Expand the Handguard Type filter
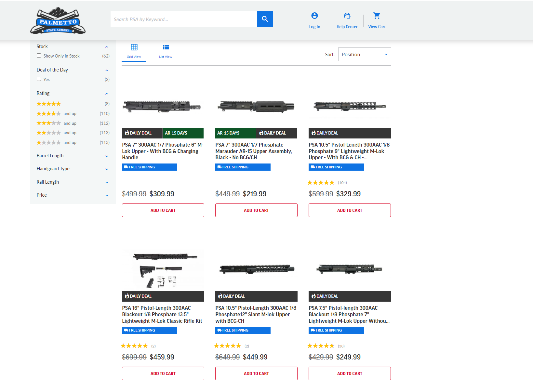The height and width of the screenshot is (392, 533). coord(107,169)
